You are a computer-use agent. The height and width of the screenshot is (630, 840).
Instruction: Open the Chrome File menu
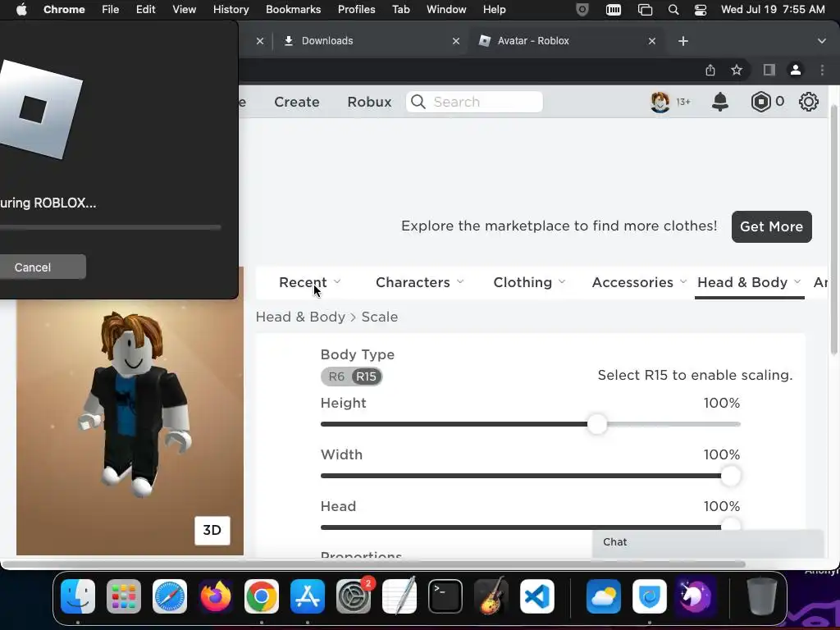[111, 9]
